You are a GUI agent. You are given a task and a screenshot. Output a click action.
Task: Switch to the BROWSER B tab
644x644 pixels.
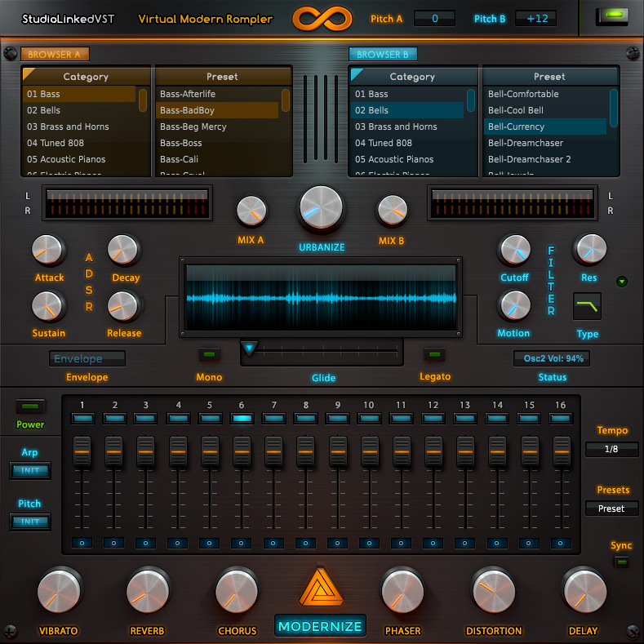click(x=383, y=54)
